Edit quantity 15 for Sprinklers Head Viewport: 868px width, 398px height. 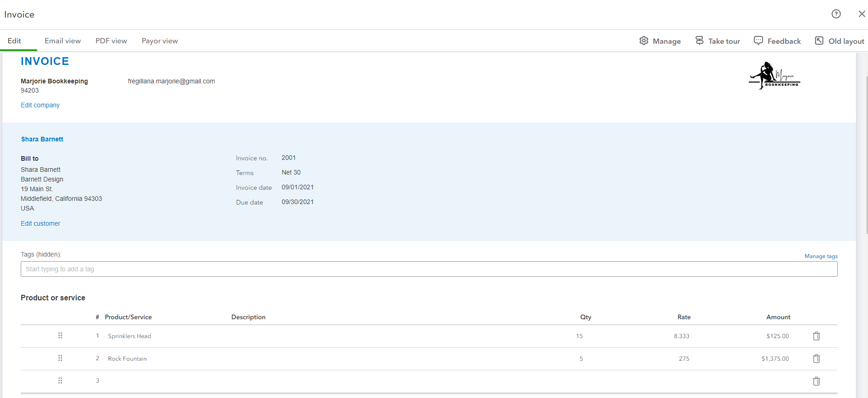pyautogui.click(x=579, y=336)
